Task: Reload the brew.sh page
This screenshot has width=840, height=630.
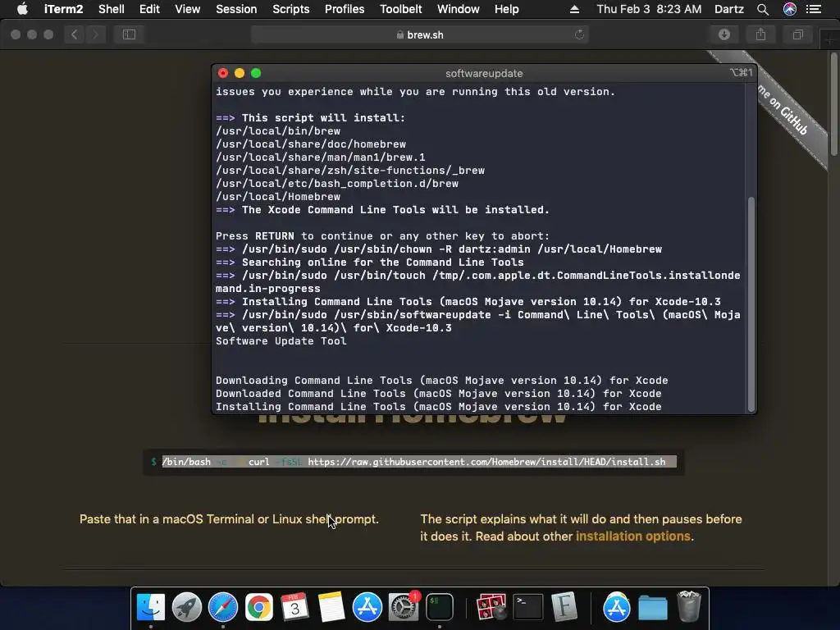Action: 579,34
